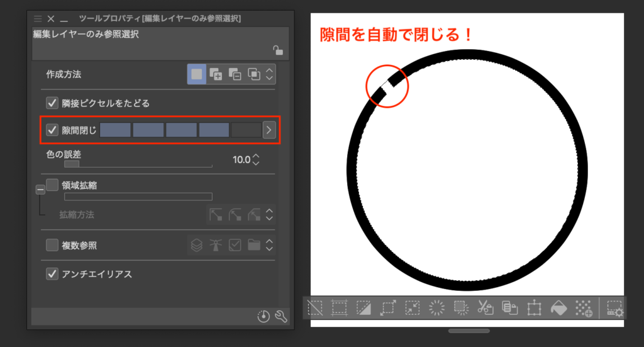Click the Deselect icon in selection launcher
This screenshot has width=644, height=347.
point(315,308)
